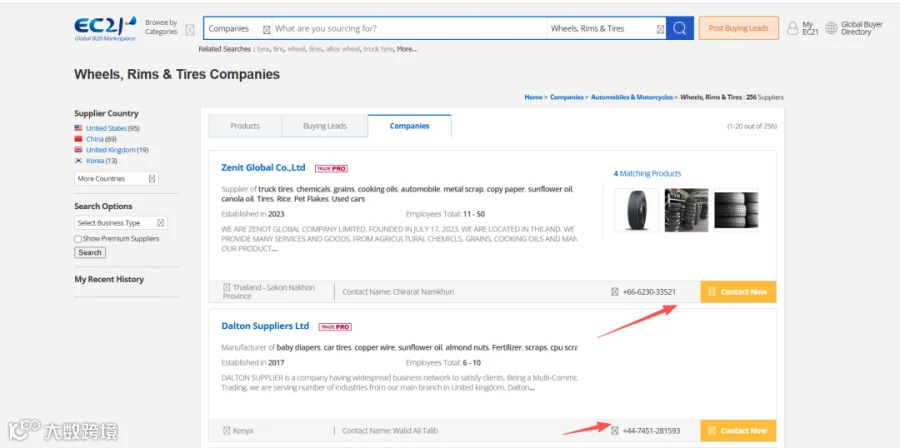Screen dimensions: 900x448
Task: Click phone number +66-6230-33521
Action: click(x=649, y=292)
